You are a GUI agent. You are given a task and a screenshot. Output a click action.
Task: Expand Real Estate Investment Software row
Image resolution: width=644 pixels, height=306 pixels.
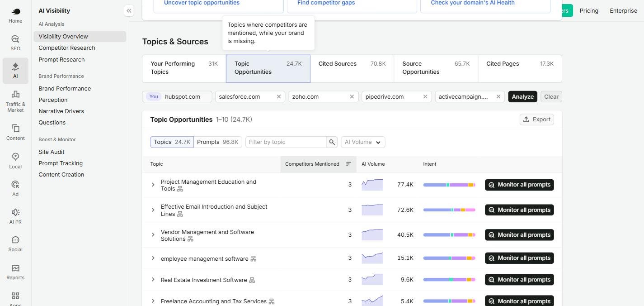click(x=153, y=280)
